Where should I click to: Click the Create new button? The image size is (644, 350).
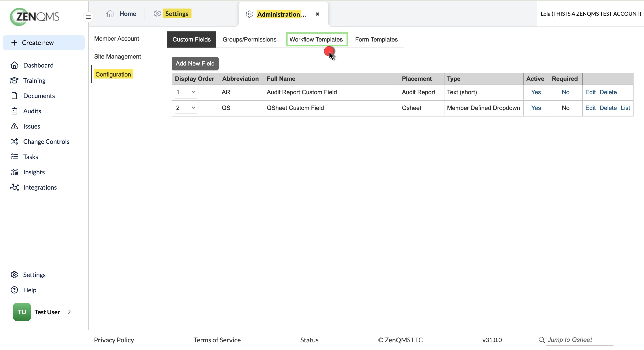[44, 43]
